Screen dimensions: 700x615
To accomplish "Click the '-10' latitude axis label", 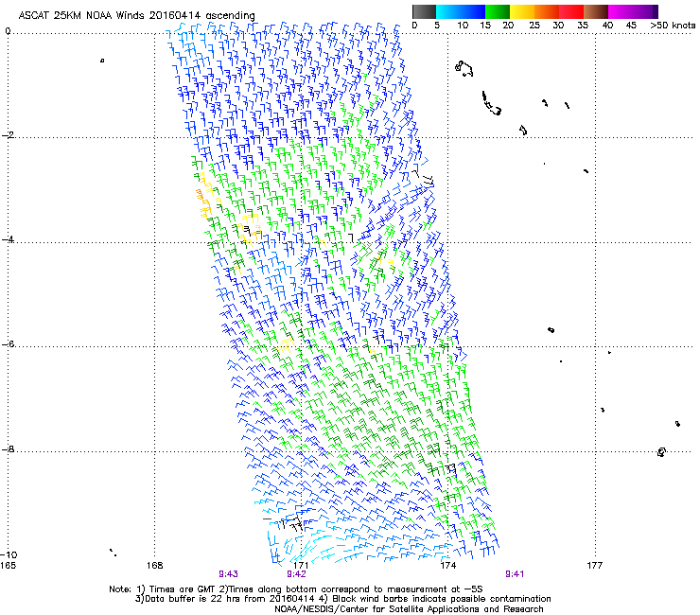I will pyautogui.click(x=9, y=555).
